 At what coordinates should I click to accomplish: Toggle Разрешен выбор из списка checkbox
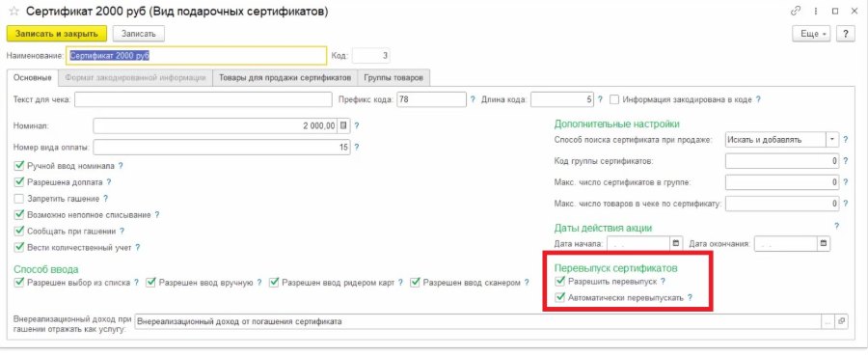point(19,283)
